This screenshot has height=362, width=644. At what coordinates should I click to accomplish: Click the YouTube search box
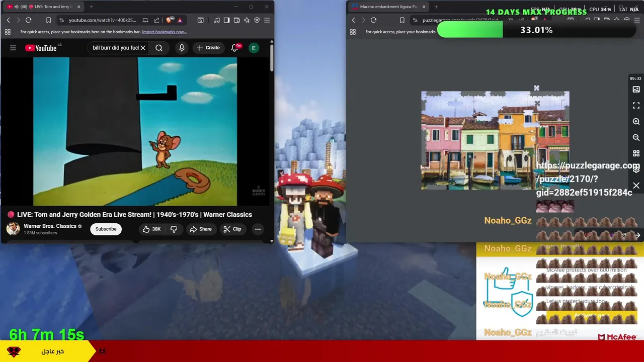pos(115,48)
